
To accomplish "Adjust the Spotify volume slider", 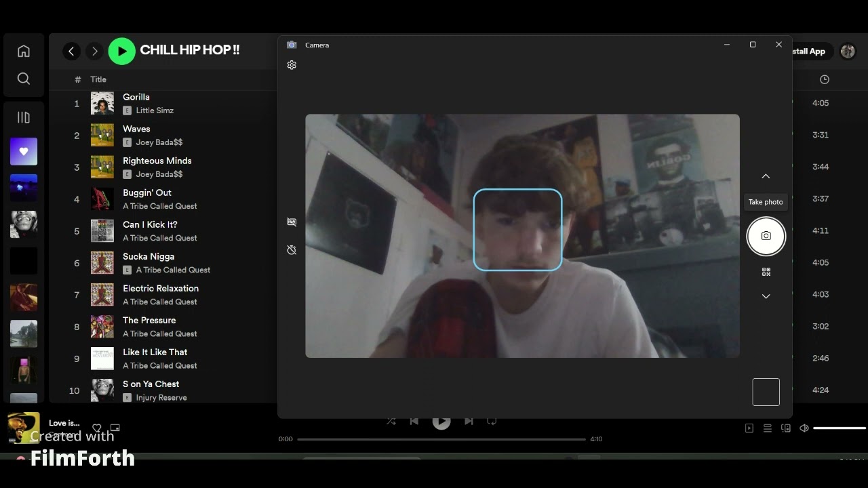I will [x=840, y=428].
